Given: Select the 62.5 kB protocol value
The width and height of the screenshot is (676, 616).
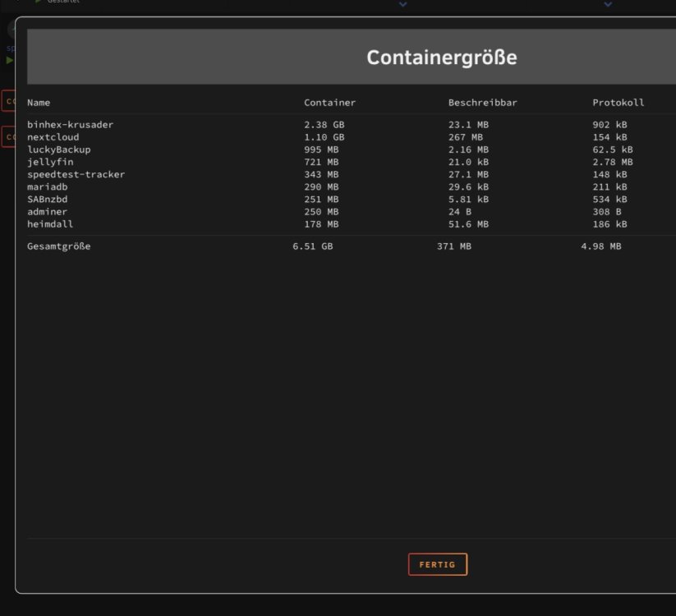Looking at the screenshot, I should click(x=613, y=149).
